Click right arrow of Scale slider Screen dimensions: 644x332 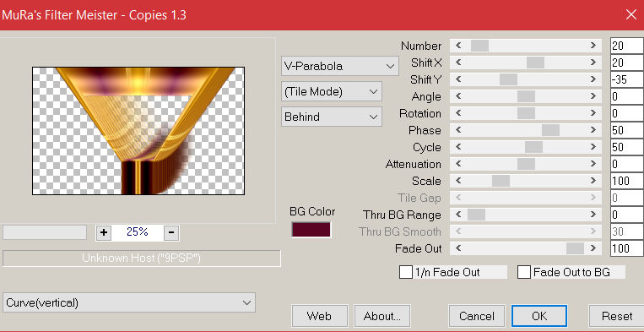pyautogui.click(x=593, y=181)
